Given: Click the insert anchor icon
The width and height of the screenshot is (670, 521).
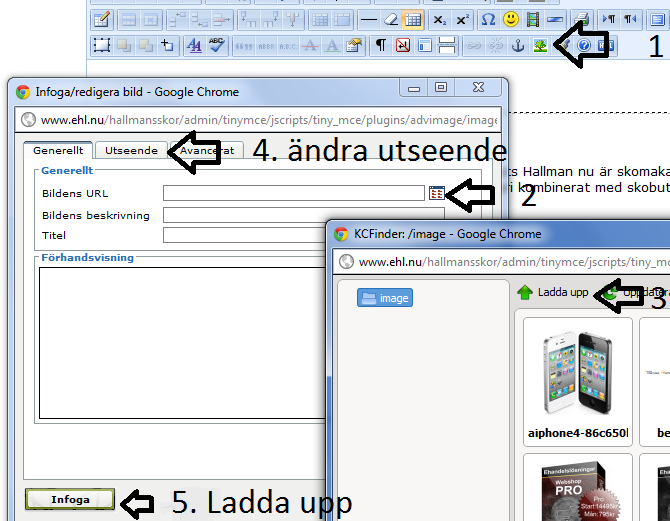Looking at the screenshot, I should pos(518,45).
